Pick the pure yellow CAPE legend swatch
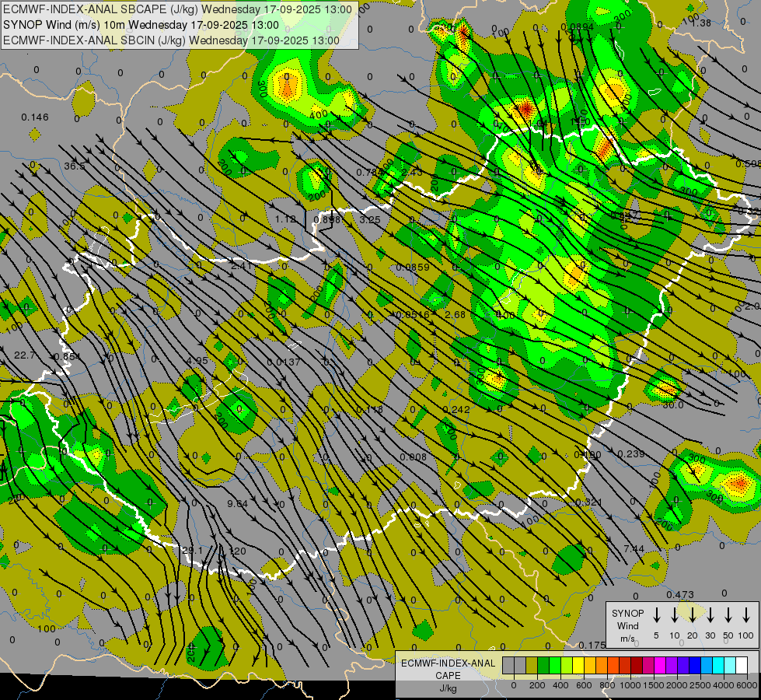Viewport: 761px width, 700px height. click(x=578, y=665)
